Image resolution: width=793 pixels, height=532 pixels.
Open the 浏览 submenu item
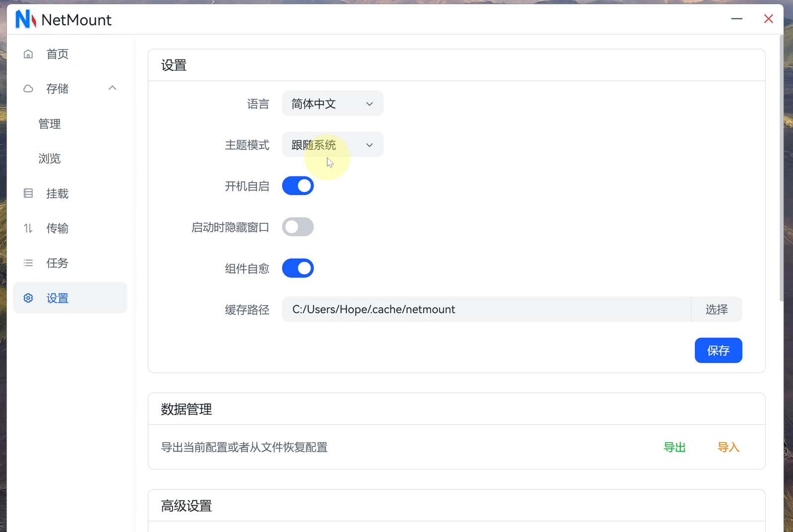coord(70,159)
